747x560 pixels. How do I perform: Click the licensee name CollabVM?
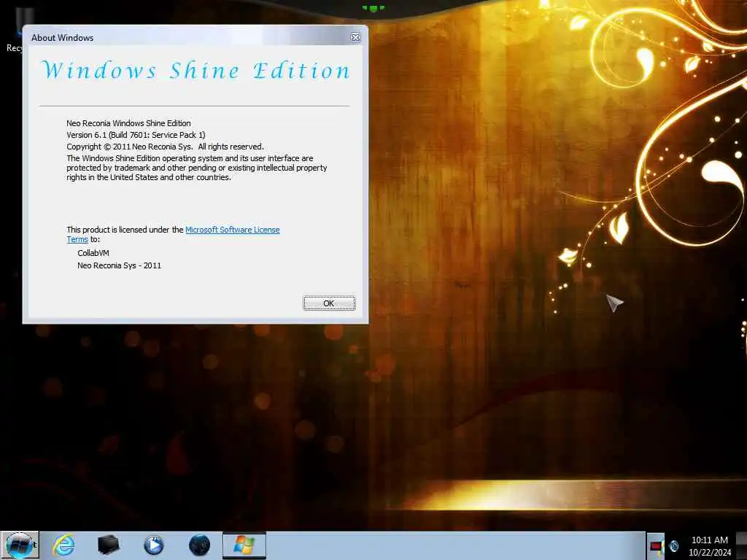click(93, 253)
